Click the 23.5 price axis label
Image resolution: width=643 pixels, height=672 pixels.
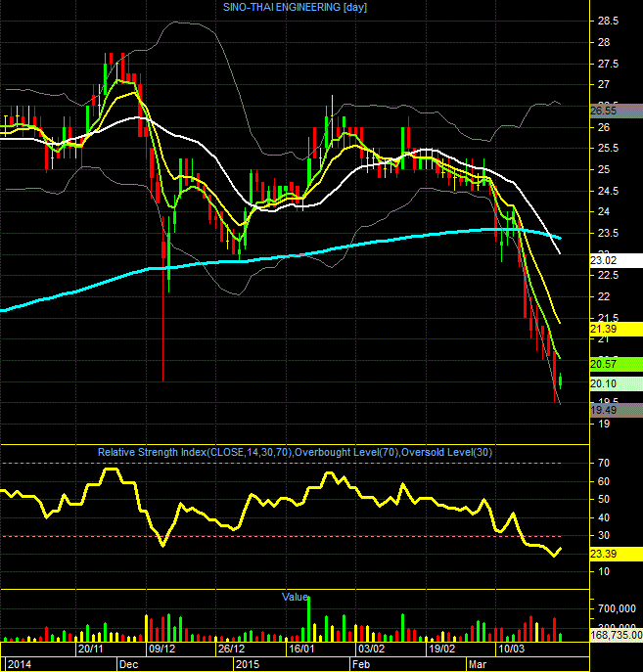point(609,233)
